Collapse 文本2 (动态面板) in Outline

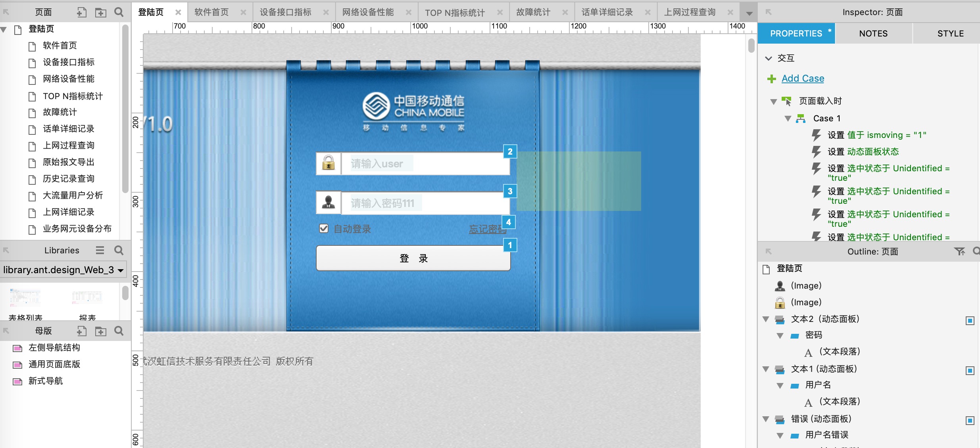tap(766, 319)
